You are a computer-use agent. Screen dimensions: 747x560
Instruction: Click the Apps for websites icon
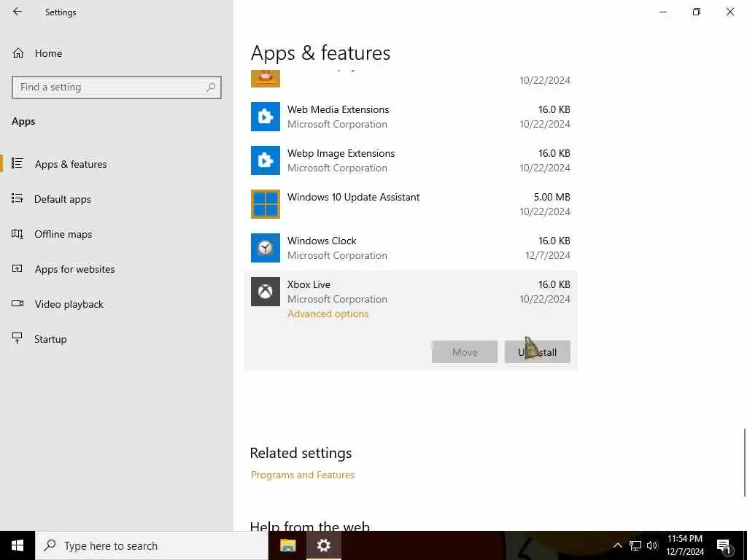click(x=18, y=268)
